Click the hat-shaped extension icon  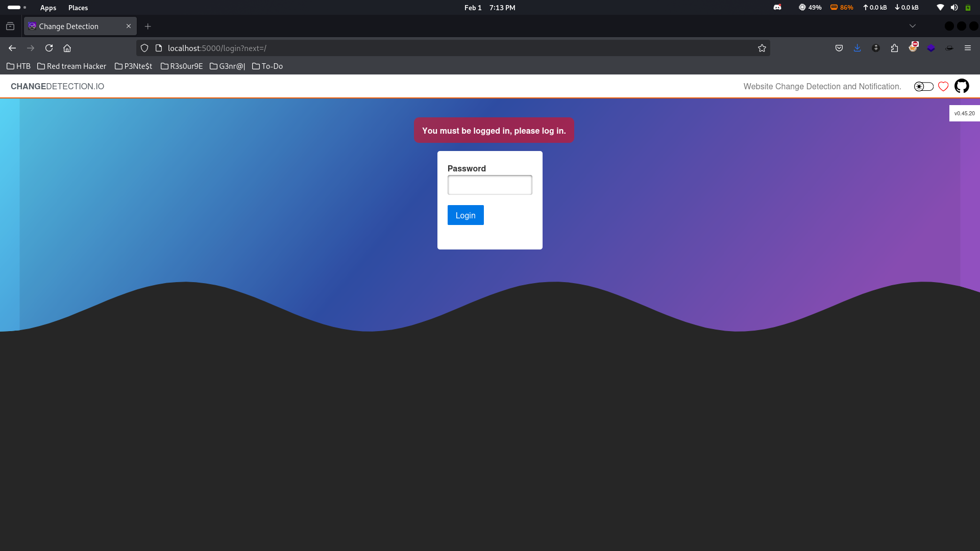[949, 48]
